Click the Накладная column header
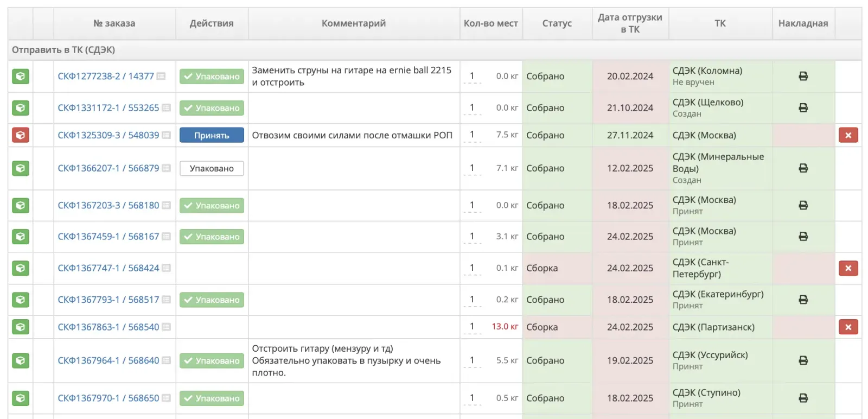Viewport: 868px width, 419px height. [803, 23]
